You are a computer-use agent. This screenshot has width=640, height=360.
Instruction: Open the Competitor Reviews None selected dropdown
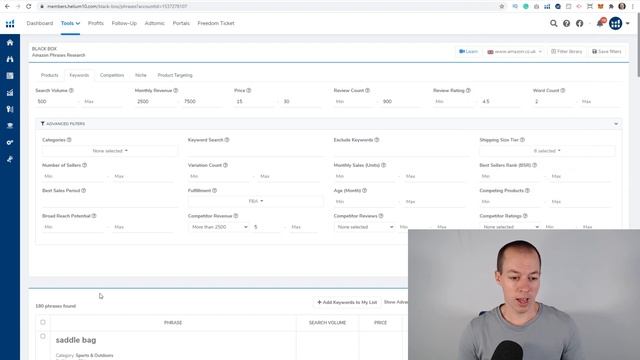click(x=364, y=227)
